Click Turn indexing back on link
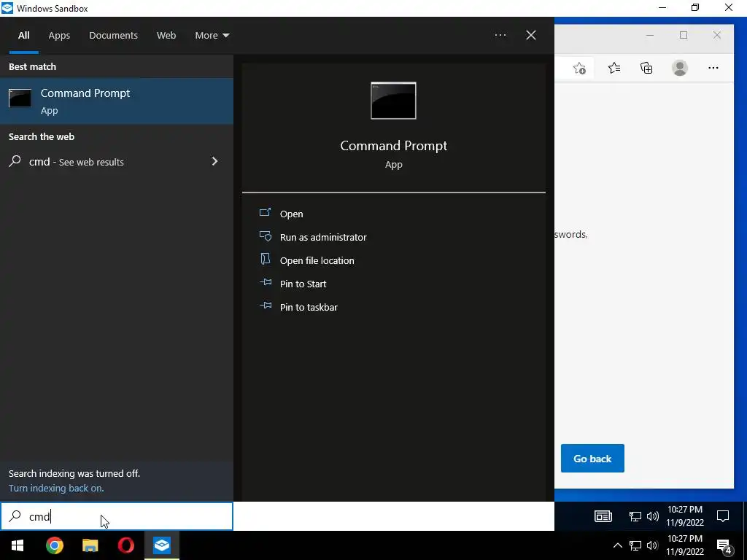This screenshot has width=747, height=560. 56,488
